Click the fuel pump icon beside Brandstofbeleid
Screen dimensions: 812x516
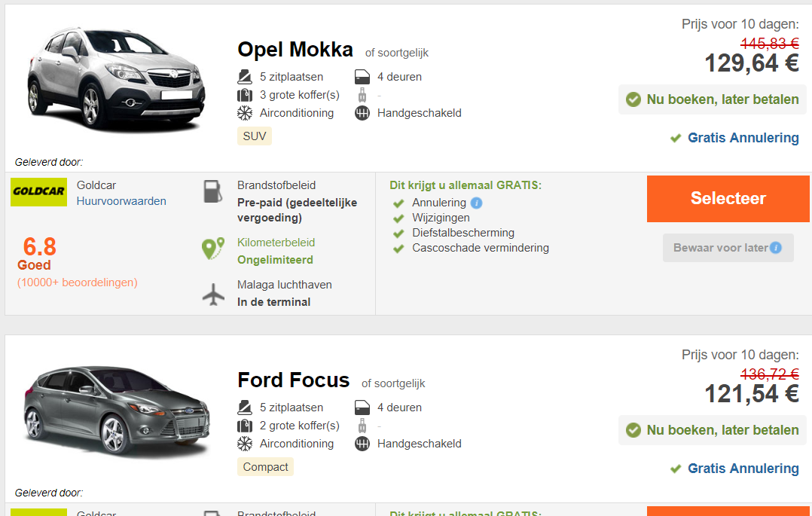tap(213, 191)
